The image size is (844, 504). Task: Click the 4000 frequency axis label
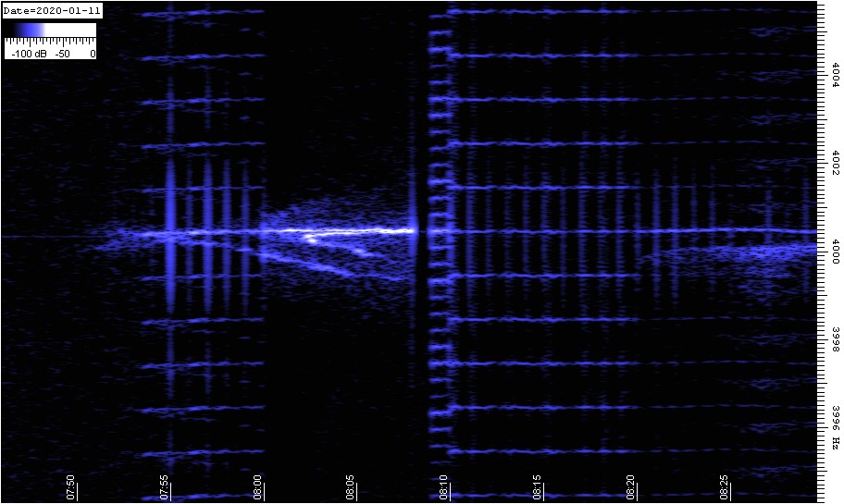836,252
